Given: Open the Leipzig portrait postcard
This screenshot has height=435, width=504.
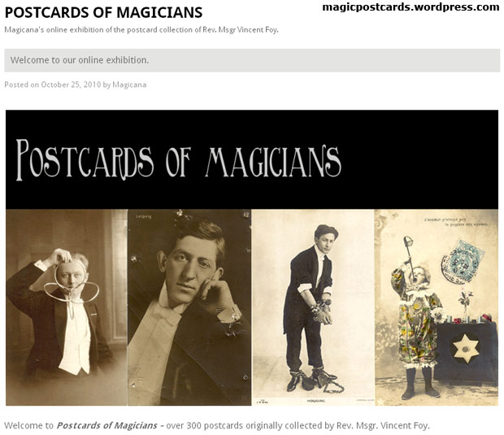Looking at the screenshot, I should tap(189, 307).
